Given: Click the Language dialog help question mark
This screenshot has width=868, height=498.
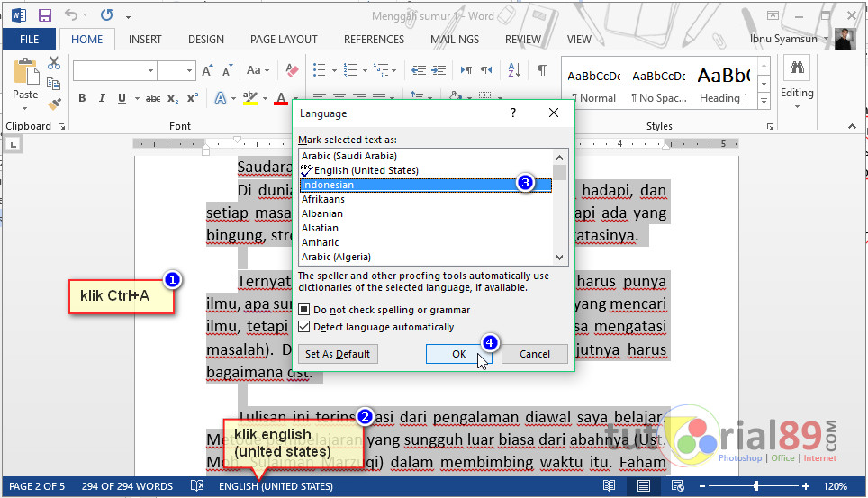Looking at the screenshot, I should click(x=513, y=113).
